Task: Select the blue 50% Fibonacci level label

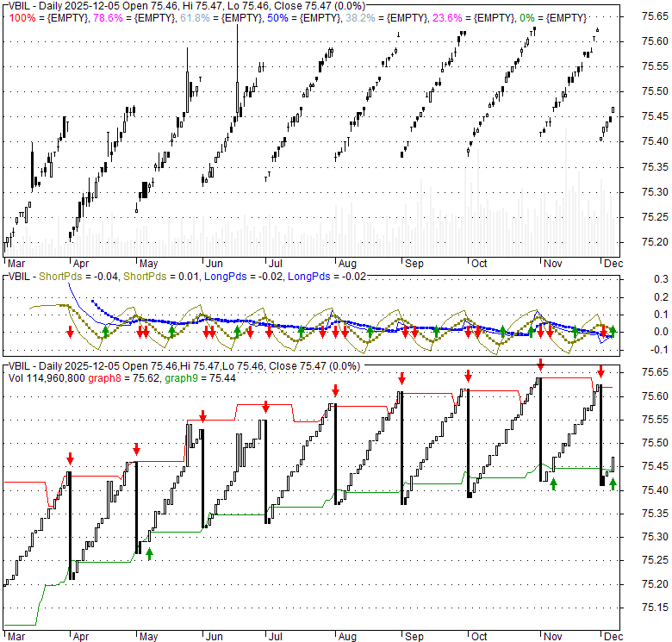Action: 278,17
